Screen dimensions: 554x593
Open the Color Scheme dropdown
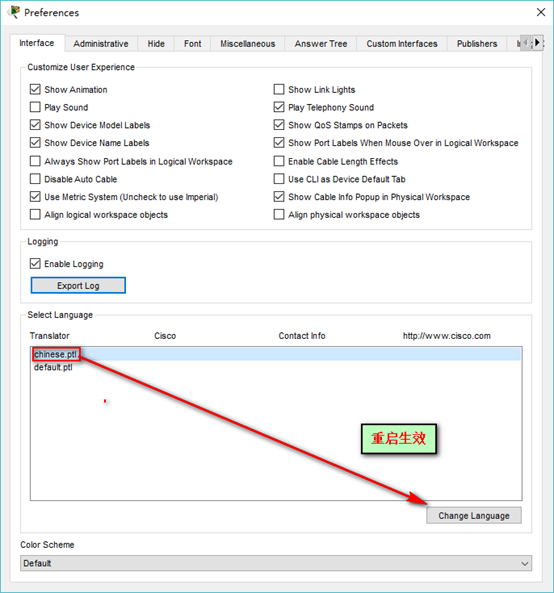276,564
